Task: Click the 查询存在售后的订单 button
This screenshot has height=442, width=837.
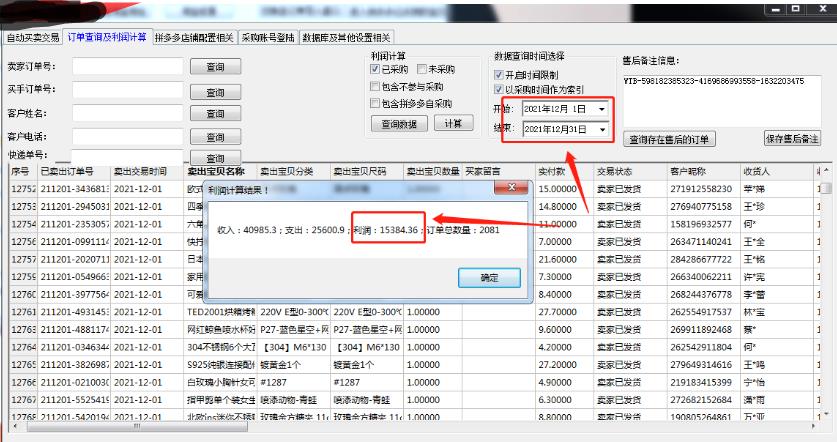Action: [x=670, y=138]
